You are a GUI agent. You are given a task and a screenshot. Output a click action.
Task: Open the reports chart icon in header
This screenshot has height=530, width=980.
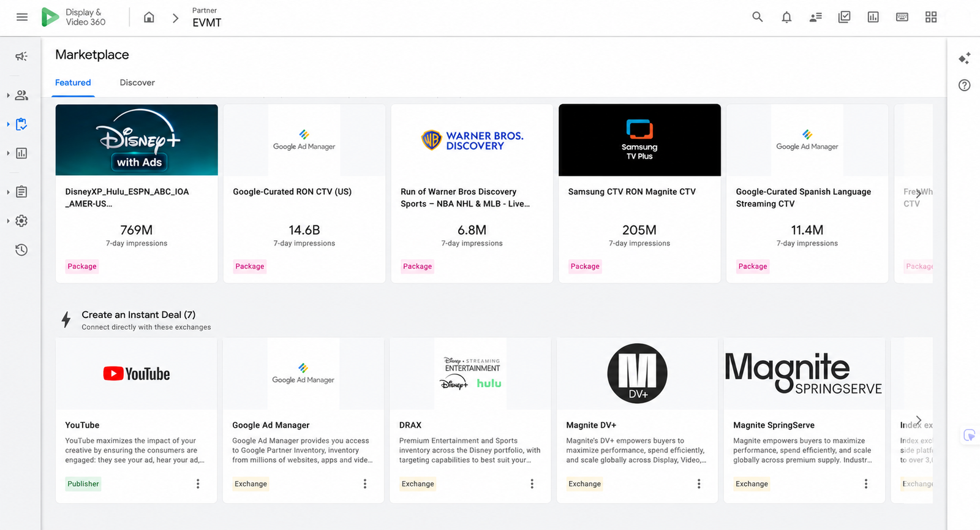coord(873,17)
